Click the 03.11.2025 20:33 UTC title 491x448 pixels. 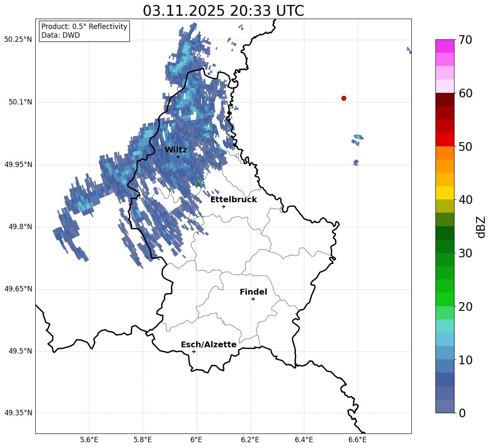(x=223, y=11)
